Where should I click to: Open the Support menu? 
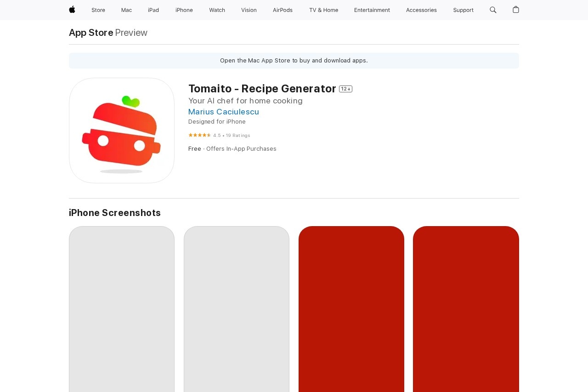(463, 10)
